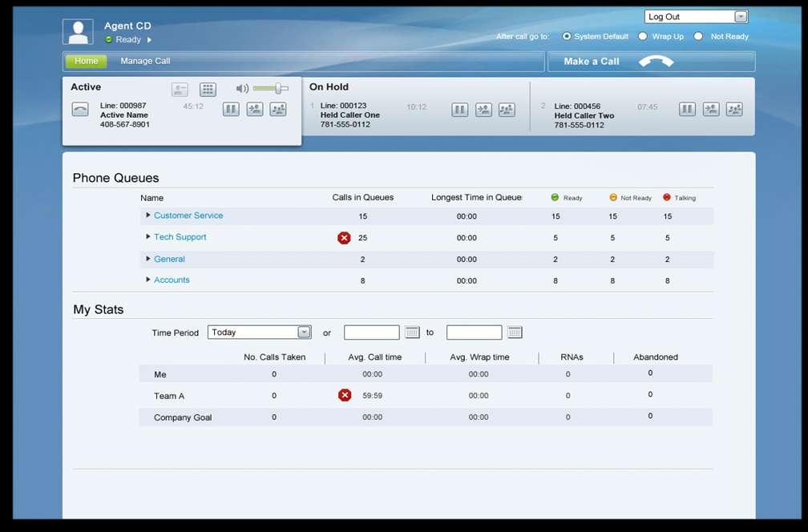Image resolution: width=808 pixels, height=532 pixels.
Task: Conference Held Caller One call
Action: click(507, 110)
